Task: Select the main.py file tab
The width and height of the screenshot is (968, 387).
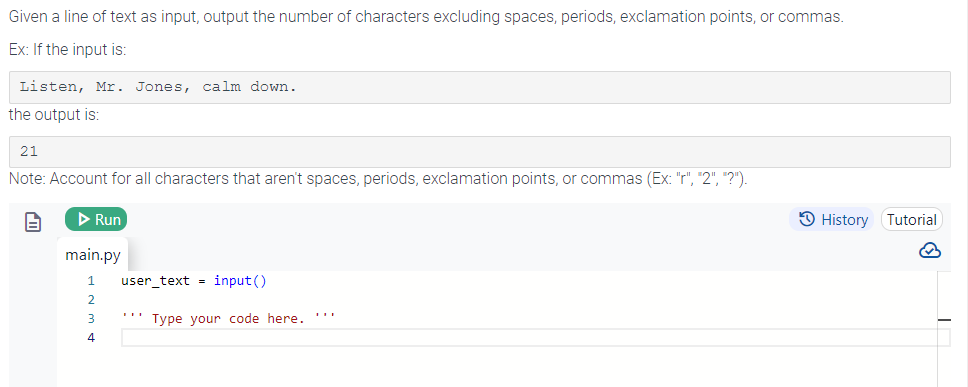Action: coord(93,254)
